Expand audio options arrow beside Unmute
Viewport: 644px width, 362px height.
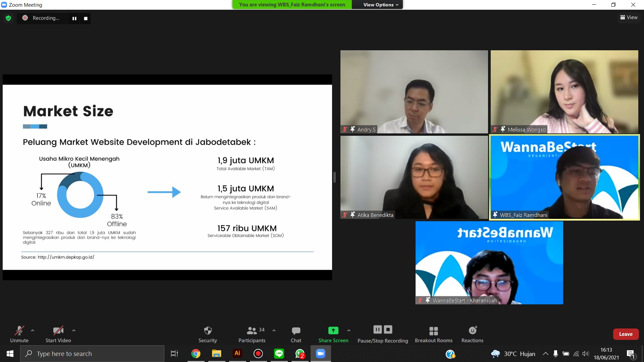tap(33, 330)
